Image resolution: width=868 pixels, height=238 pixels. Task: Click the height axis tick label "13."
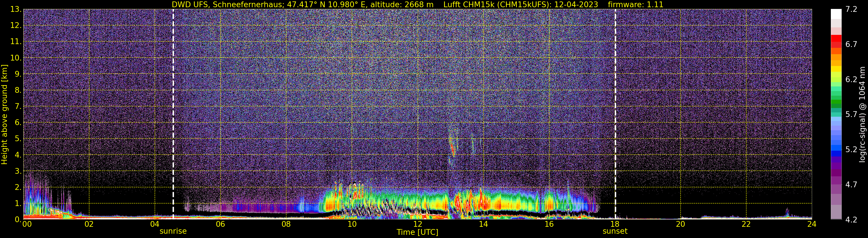click(16, 10)
